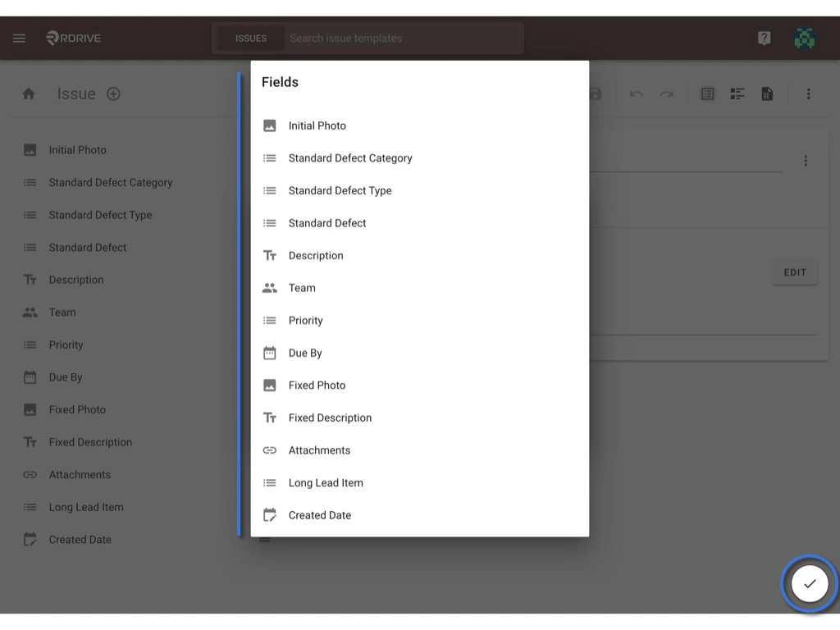Open toolbar more options vertical dots
This screenshot has width=840, height=630.
808,94
